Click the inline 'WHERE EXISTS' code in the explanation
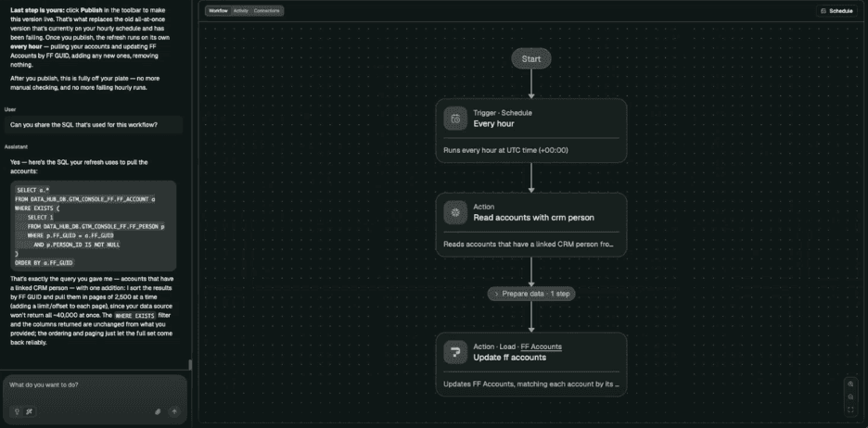This screenshot has width=868, height=428. pos(135,316)
